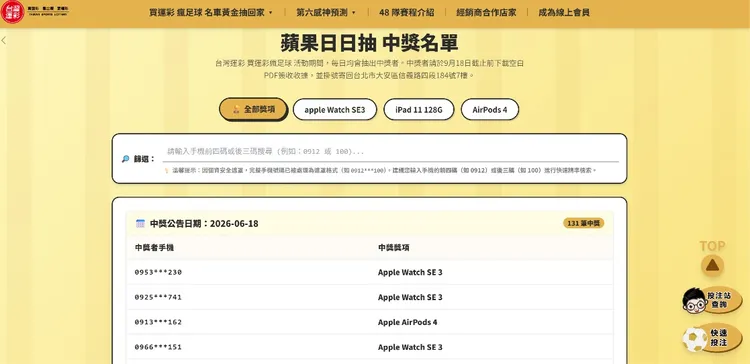The width and height of the screenshot is (750, 364).
Task: Open 48 隊賽程介紹 menu item
Action: point(407,12)
